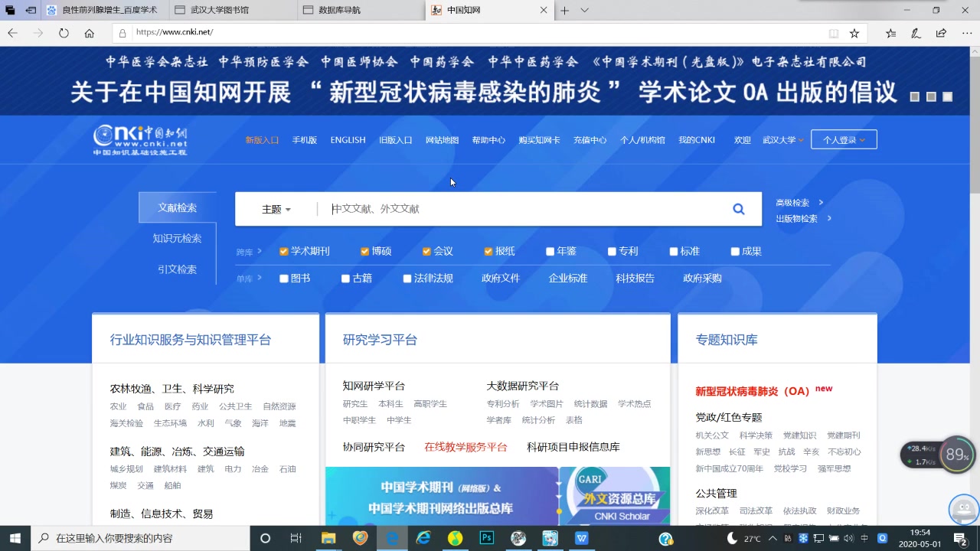Check the 标准 checkbox
This screenshot has height=551, width=980.
[674, 251]
